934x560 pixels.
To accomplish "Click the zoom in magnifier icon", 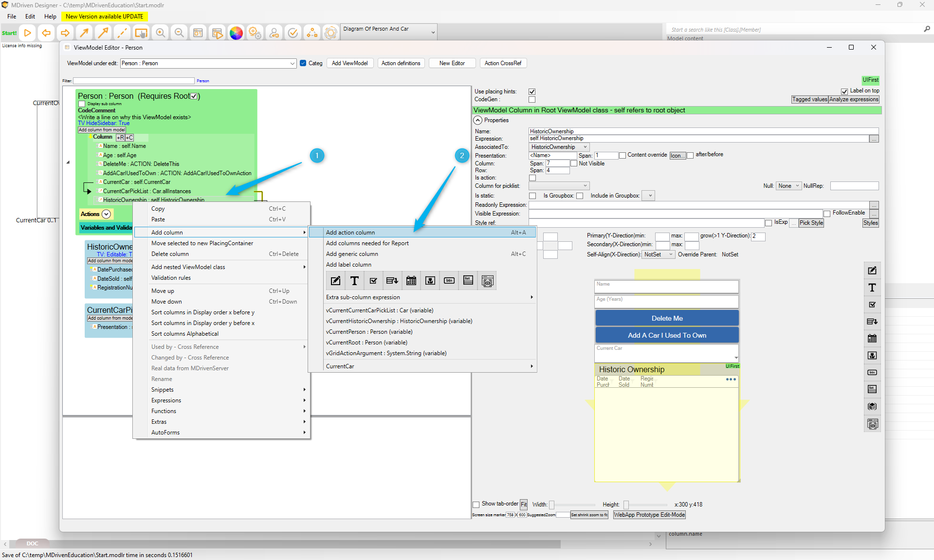I will coord(160,33).
